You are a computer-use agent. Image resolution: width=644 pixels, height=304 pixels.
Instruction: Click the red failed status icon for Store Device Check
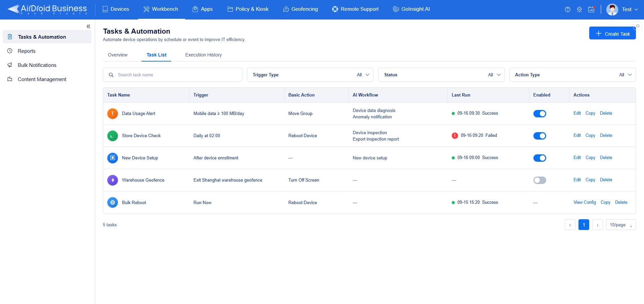pos(455,136)
